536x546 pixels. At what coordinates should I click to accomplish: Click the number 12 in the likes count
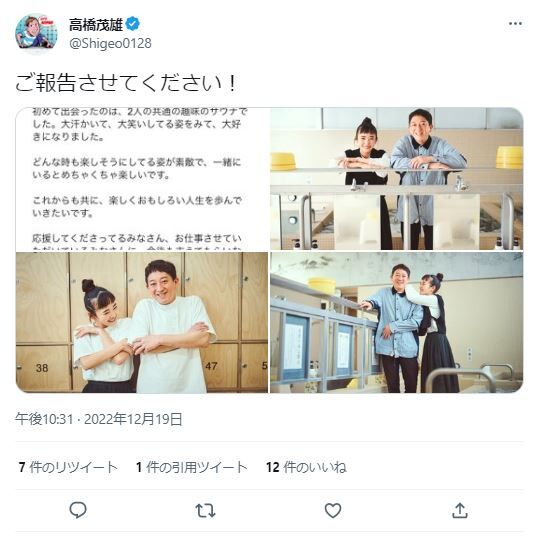(x=273, y=467)
